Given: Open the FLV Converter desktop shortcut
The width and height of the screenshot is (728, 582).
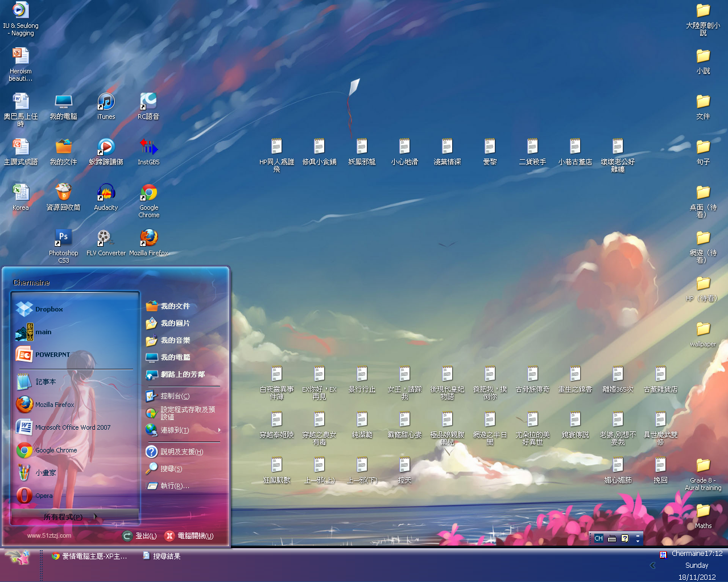Looking at the screenshot, I should pyautogui.click(x=106, y=239).
